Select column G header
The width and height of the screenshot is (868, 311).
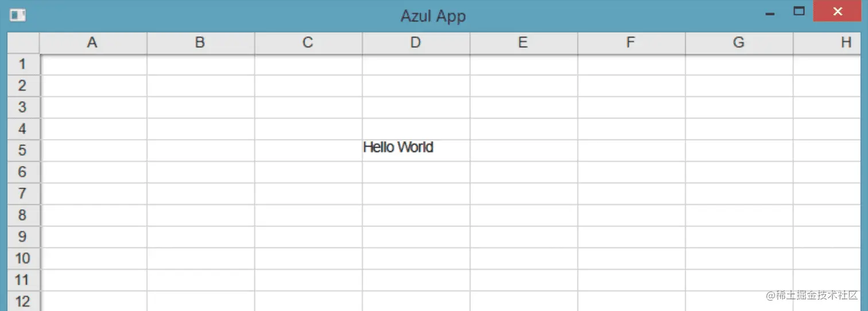(x=739, y=43)
